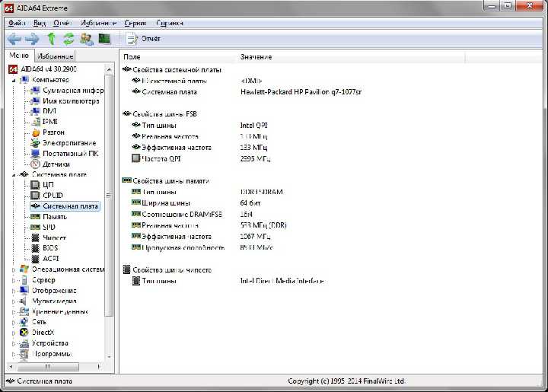Select the Соотношение DRAM:FSB row
This screenshot has width=548, height=392.
point(192,214)
